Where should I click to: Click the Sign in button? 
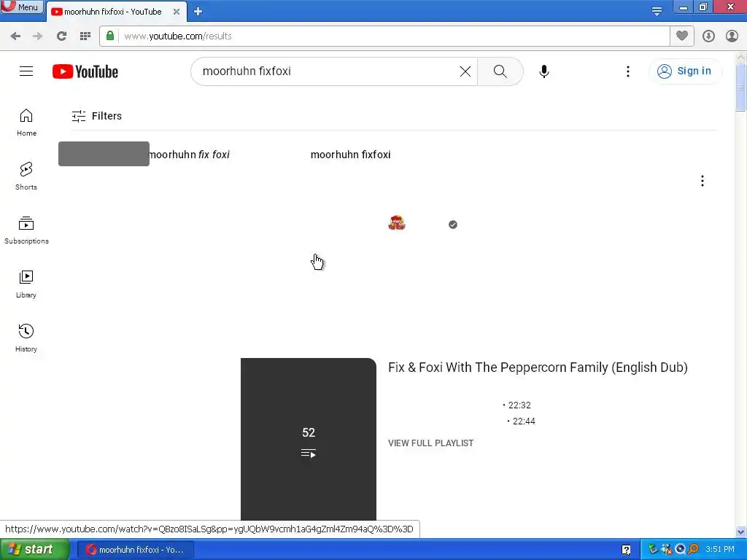(685, 71)
